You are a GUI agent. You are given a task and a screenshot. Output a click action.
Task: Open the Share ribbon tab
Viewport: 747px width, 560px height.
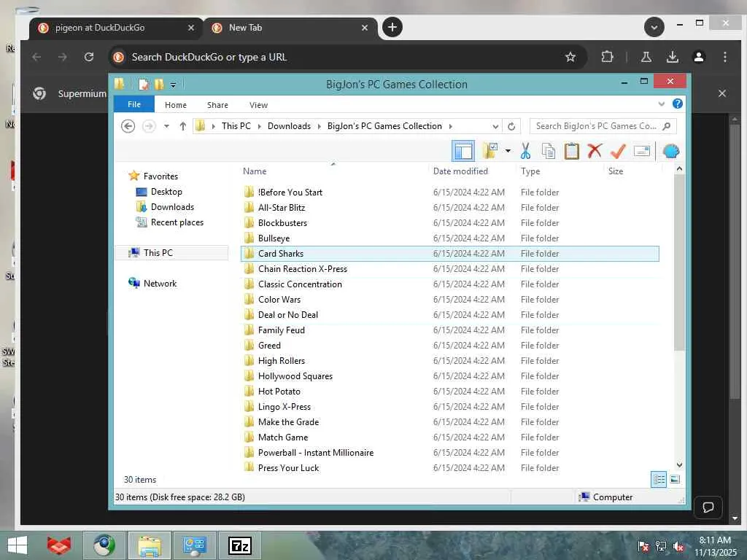217,105
